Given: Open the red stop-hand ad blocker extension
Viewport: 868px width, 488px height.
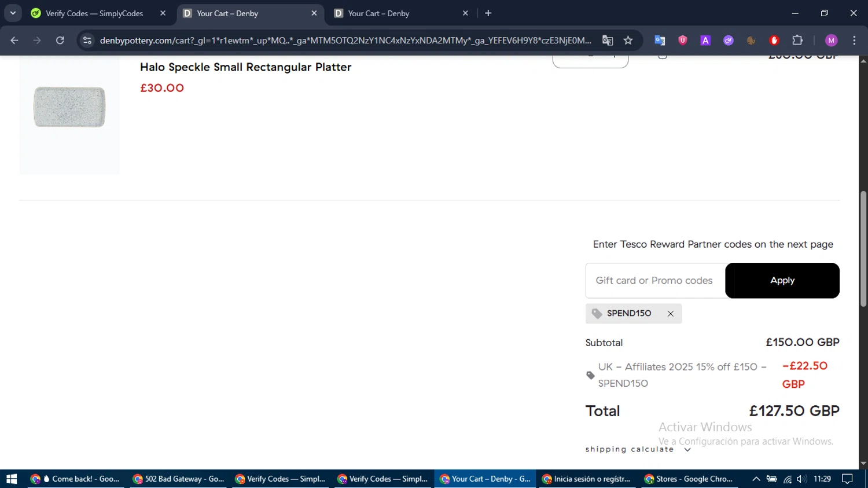Looking at the screenshot, I should point(774,41).
